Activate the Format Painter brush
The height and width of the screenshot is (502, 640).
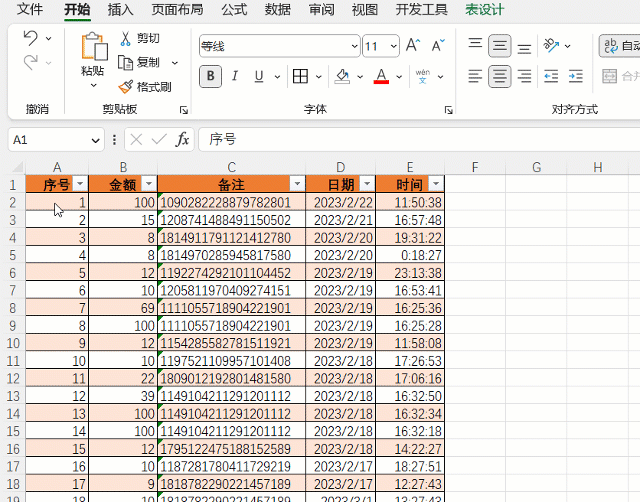point(126,87)
